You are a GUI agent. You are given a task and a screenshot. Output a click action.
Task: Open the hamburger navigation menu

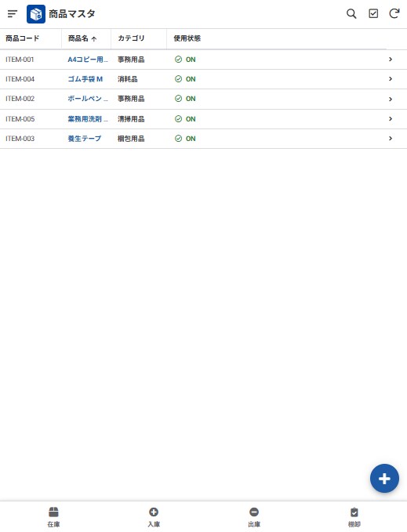coord(13,14)
